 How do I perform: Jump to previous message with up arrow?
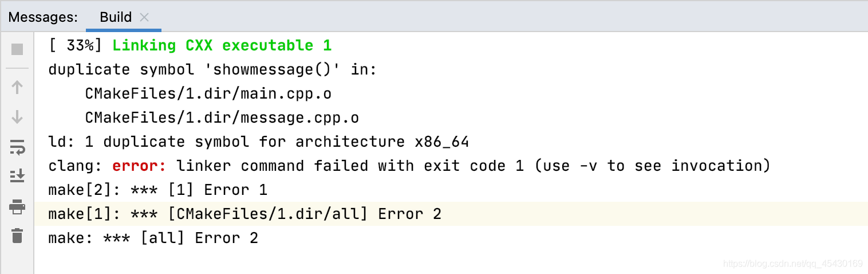point(17,87)
